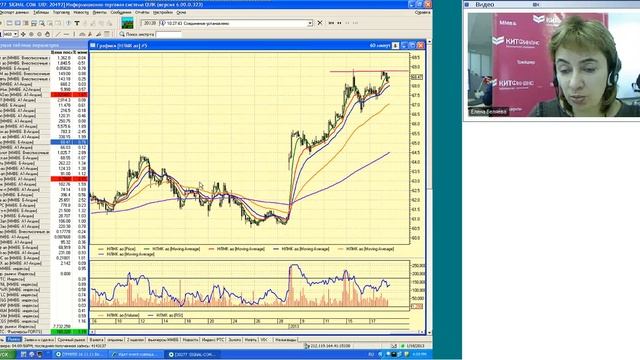Select the trend line drawing tool
The height and width of the screenshot is (360, 640).
point(58,34)
